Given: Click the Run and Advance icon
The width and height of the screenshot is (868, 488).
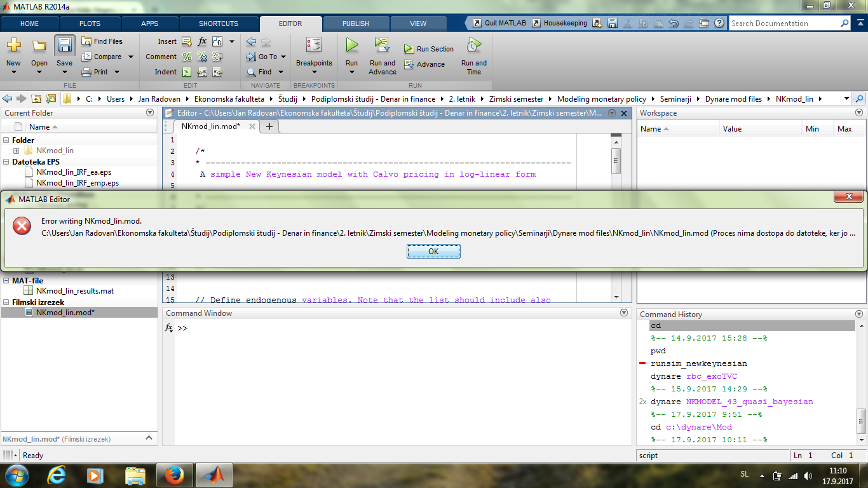Looking at the screenshot, I should (x=382, y=46).
